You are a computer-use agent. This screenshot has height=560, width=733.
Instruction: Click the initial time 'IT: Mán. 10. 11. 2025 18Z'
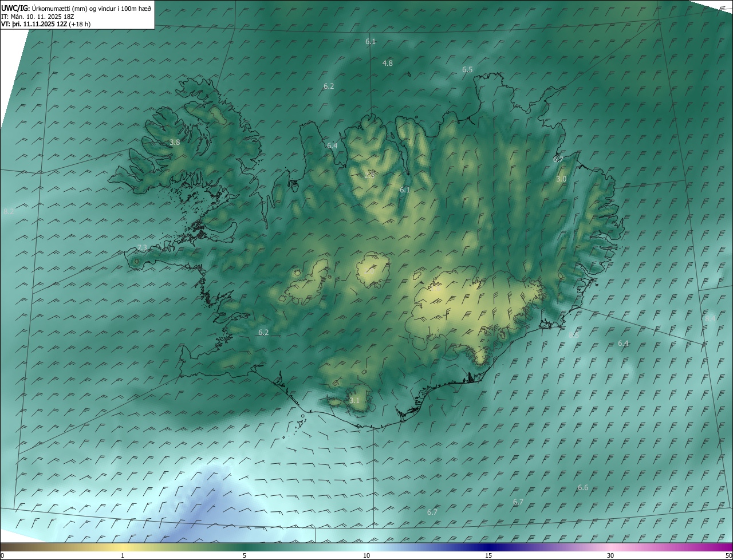39,17
